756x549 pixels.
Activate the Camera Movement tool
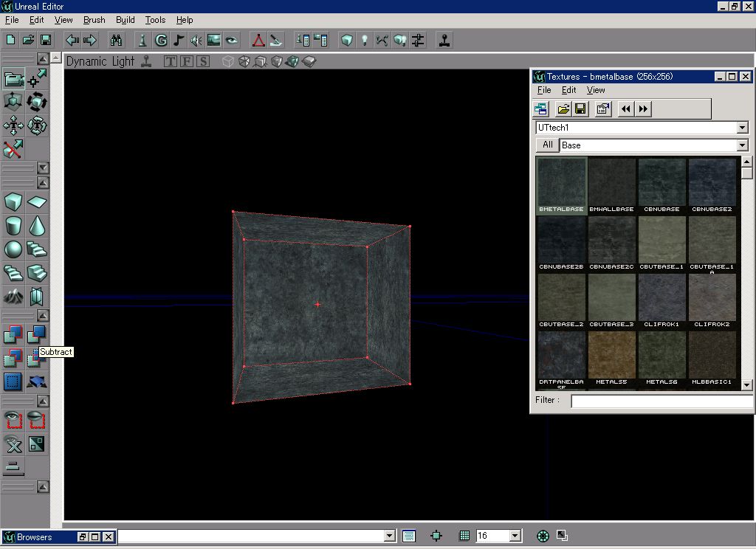(x=13, y=78)
